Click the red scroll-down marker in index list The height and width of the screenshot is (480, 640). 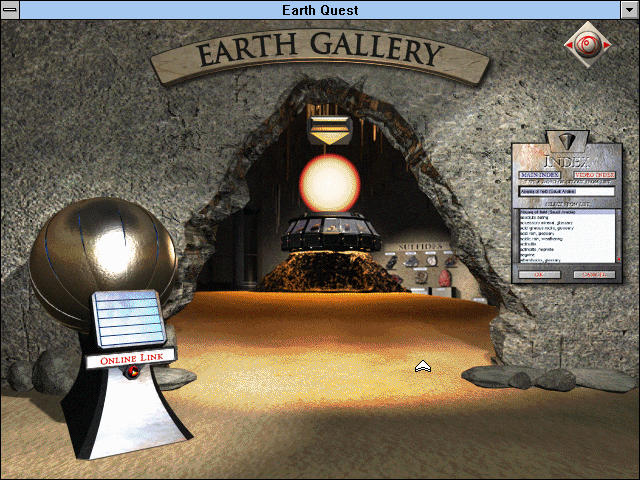pos(619,259)
